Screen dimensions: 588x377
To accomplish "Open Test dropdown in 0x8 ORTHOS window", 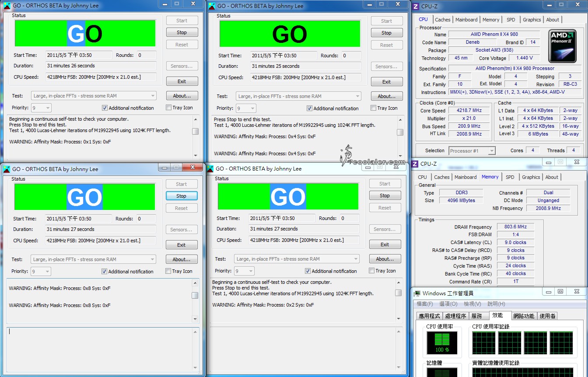I will 93,259.
